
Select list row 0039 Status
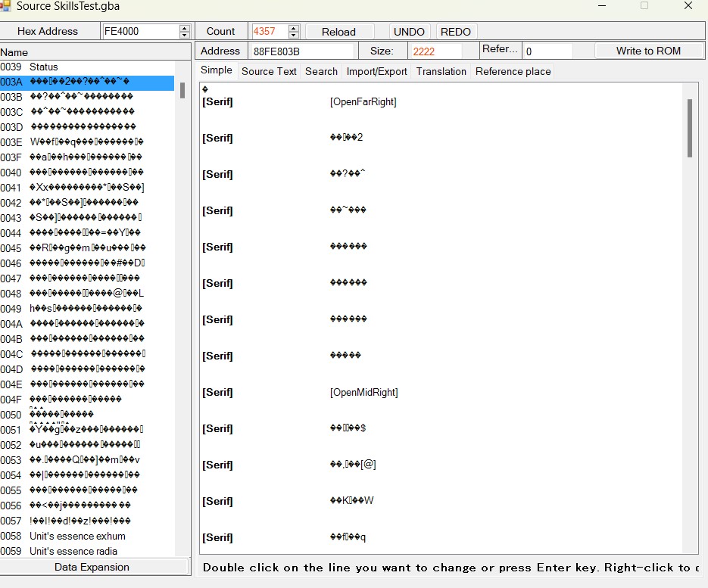click(87, 67)
